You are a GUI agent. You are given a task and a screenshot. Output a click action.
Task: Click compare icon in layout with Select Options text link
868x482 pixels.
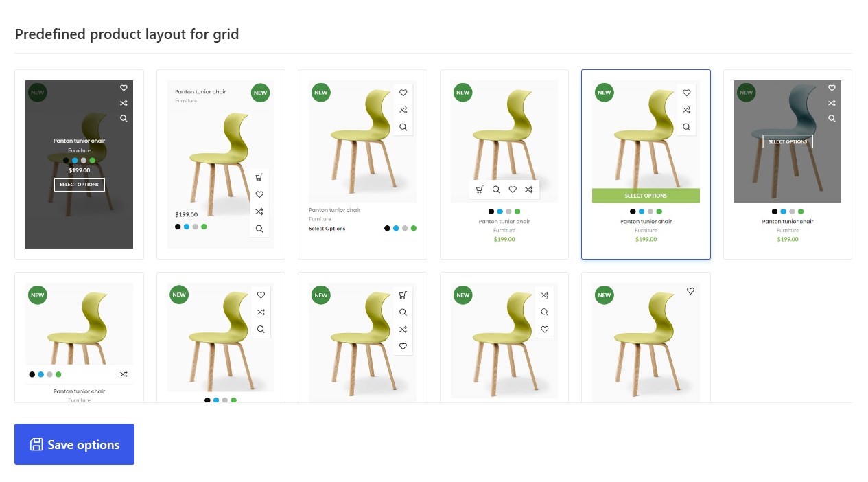(x=403, y=110)
